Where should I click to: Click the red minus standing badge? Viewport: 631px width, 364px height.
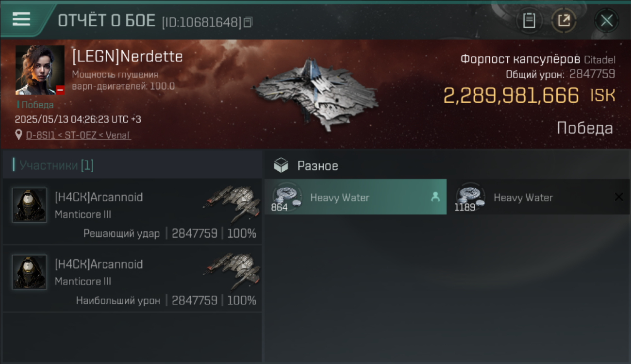point(60,90)
